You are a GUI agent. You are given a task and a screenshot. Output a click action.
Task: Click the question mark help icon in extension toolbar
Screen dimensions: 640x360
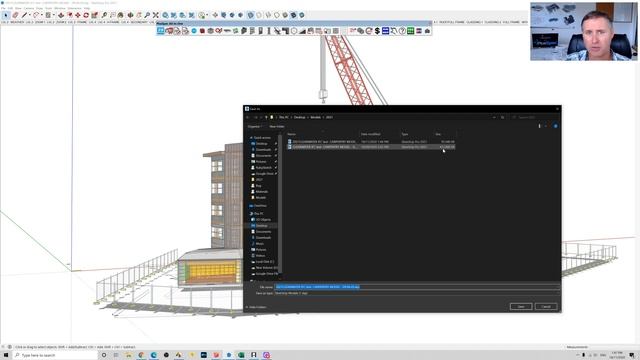[x=402, y=31]
